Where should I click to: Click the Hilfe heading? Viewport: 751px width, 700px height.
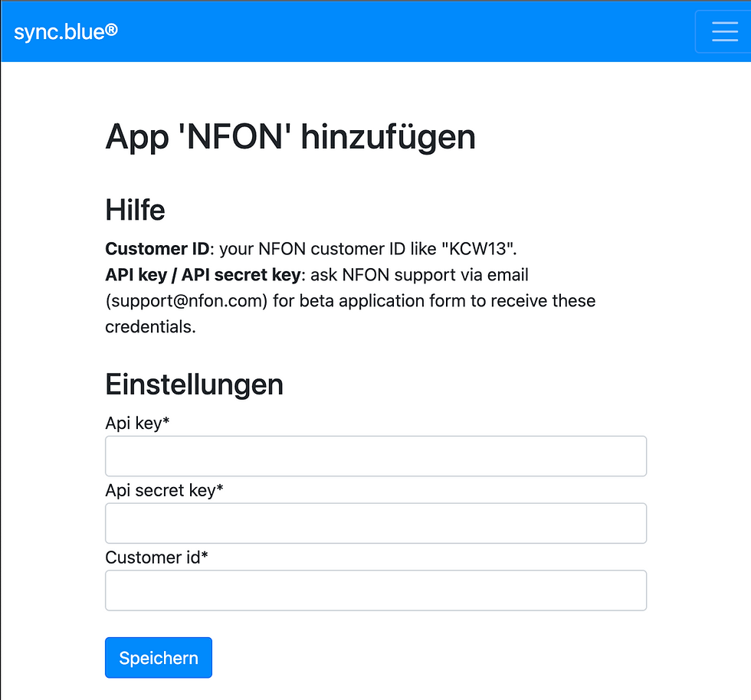[135, 210]
